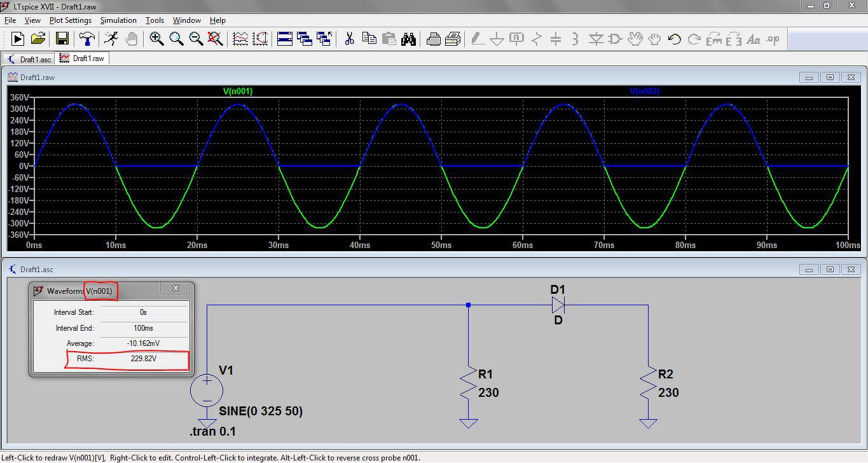Open the Help menu

coord(217,20)
